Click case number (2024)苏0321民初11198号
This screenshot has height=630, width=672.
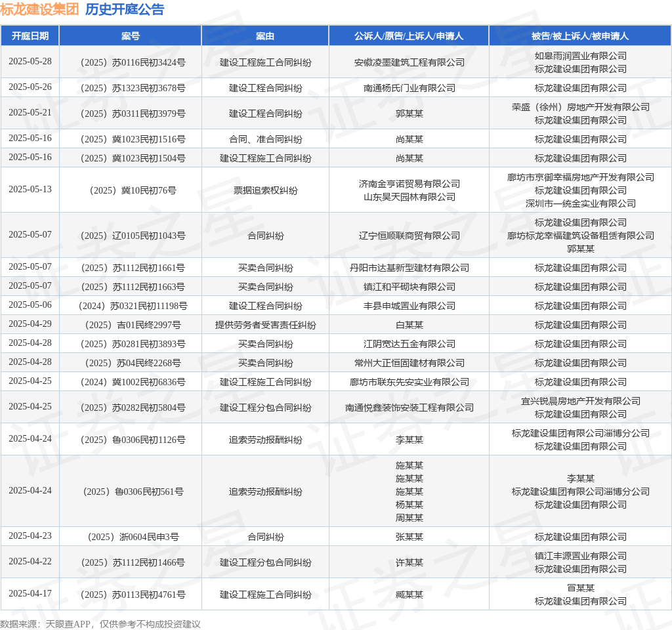133,306
